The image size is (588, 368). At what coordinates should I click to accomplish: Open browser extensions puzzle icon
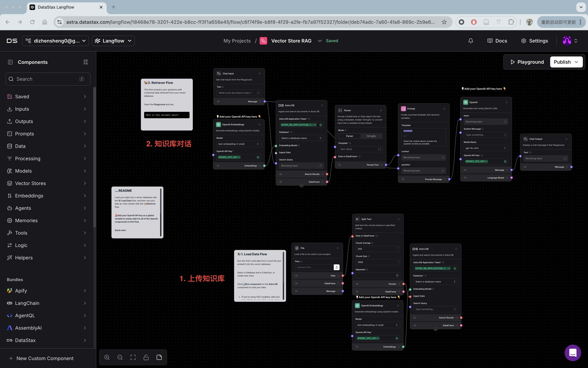point(511,22)
